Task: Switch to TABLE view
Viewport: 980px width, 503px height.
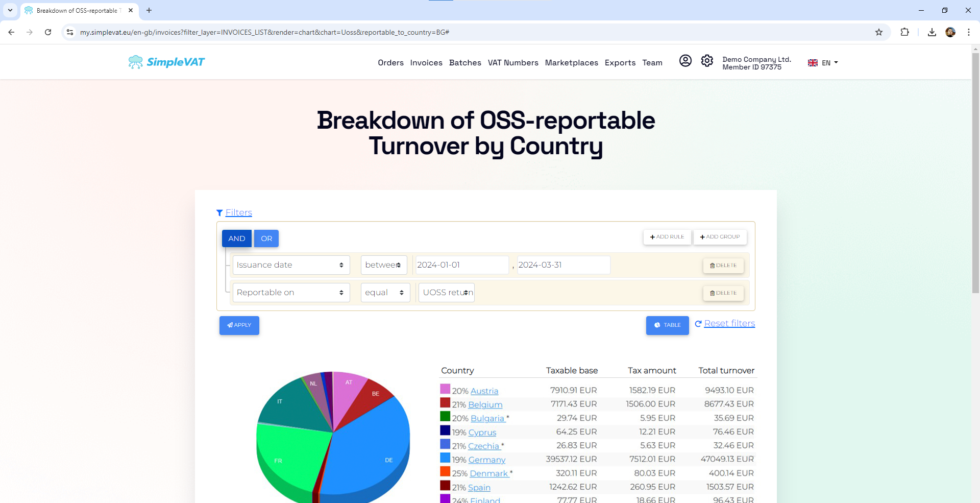Action: click(667, 325)
